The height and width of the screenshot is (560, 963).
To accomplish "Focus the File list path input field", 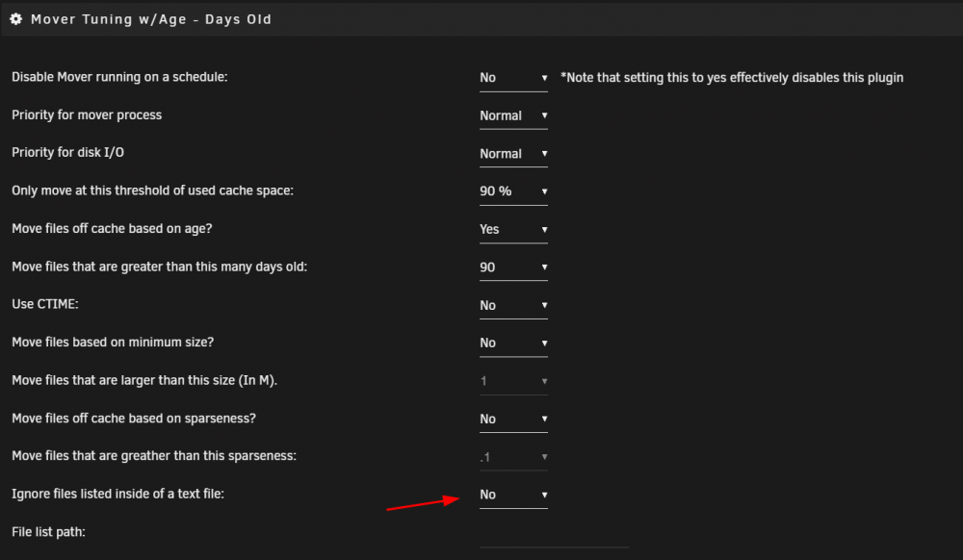I will pos(554,534).
